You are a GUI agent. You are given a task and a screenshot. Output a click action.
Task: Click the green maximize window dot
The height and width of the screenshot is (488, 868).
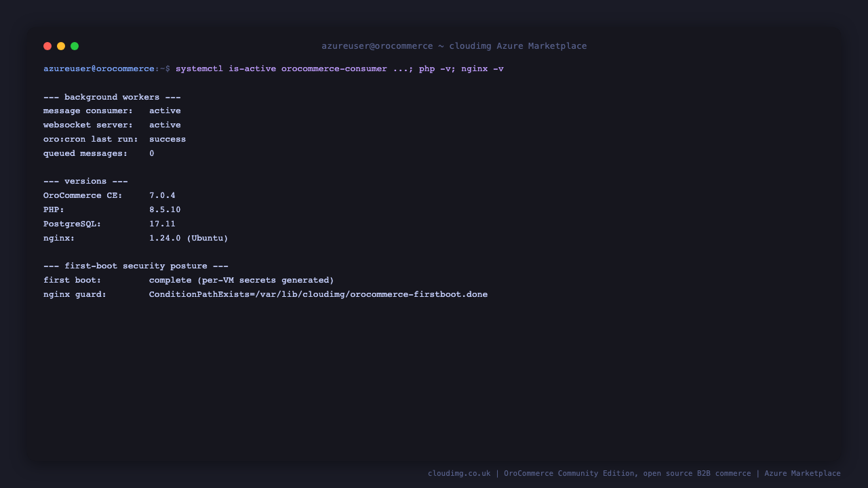[x=75, y=46]
